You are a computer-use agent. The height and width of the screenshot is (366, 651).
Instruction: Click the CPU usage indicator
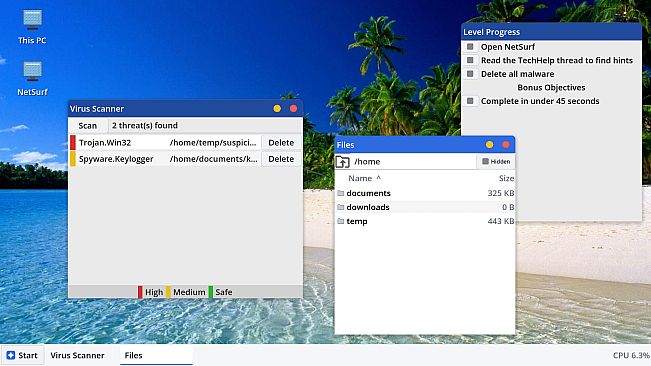[x=631, y=355]
